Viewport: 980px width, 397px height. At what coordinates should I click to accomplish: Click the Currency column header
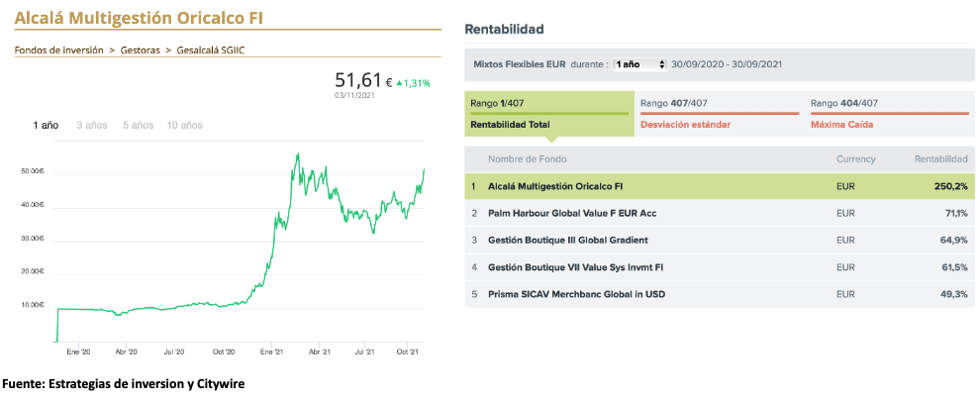tap(855, 158)
